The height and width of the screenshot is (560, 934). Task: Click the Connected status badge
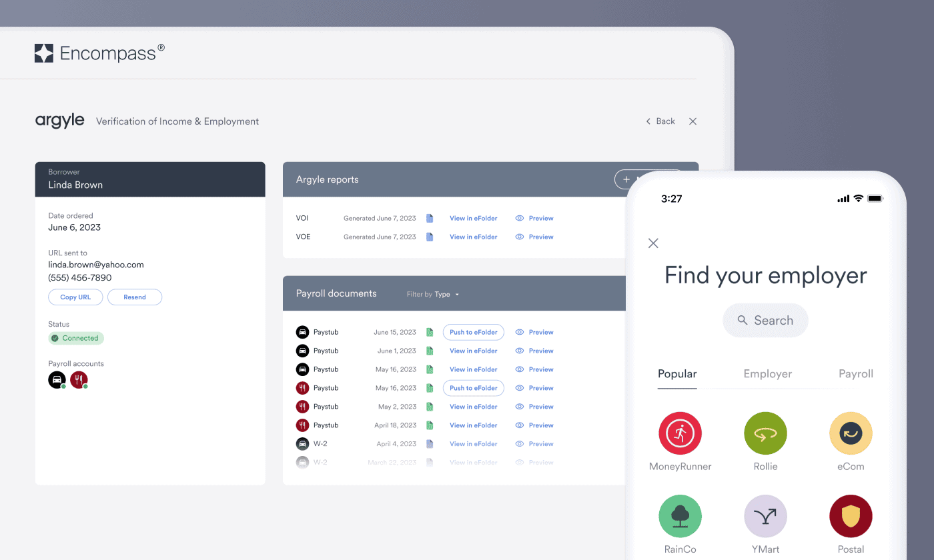(x=76, y=338)
